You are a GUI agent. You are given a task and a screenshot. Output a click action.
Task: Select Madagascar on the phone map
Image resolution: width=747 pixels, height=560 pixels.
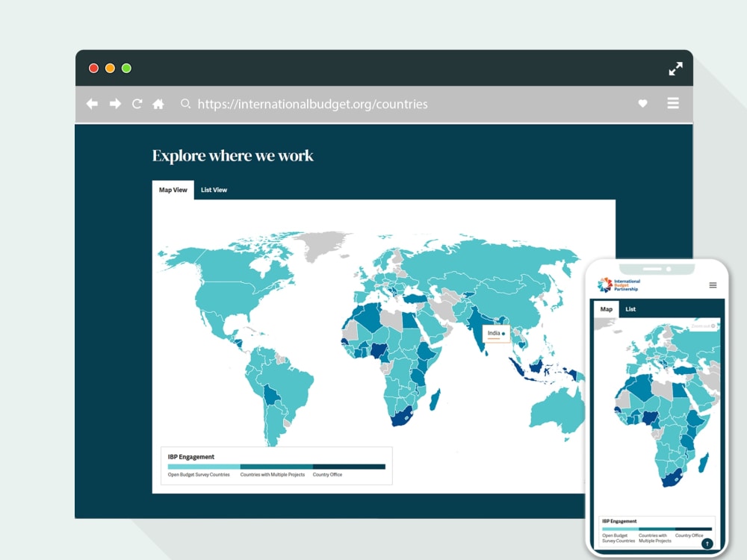coord(704,463)
